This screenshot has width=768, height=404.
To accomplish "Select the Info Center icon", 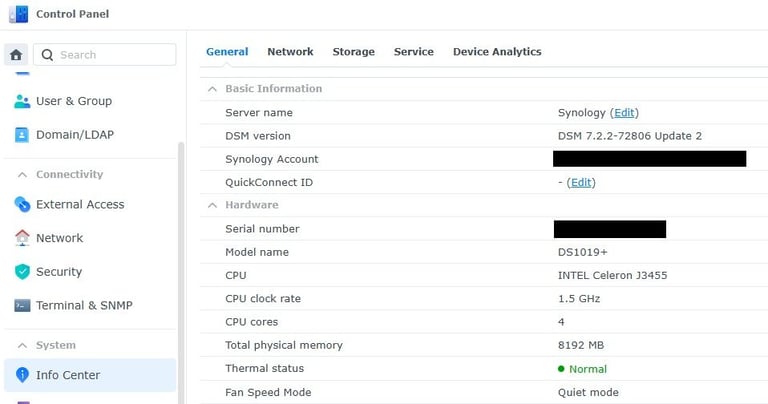I will tap(22, 375).
